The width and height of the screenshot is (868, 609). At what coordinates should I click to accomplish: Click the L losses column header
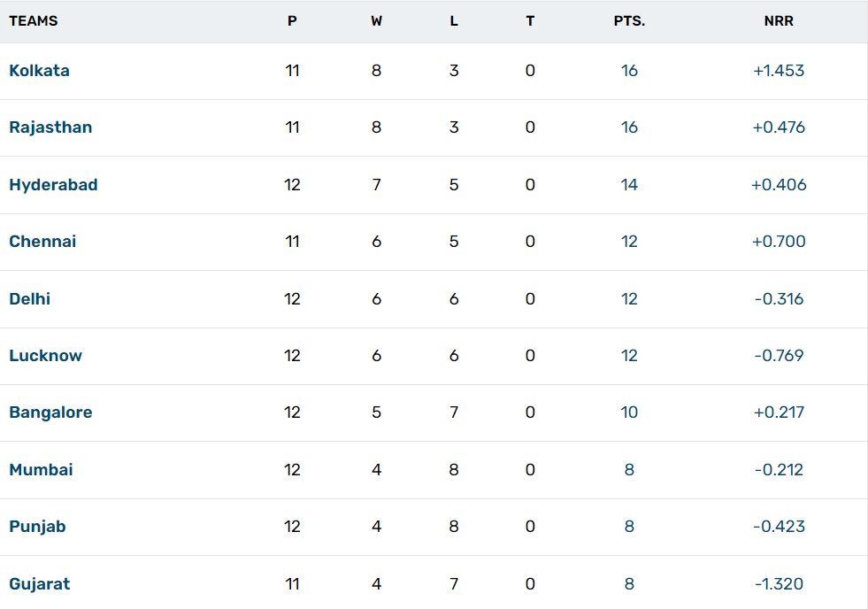click(x=454, y=21)
